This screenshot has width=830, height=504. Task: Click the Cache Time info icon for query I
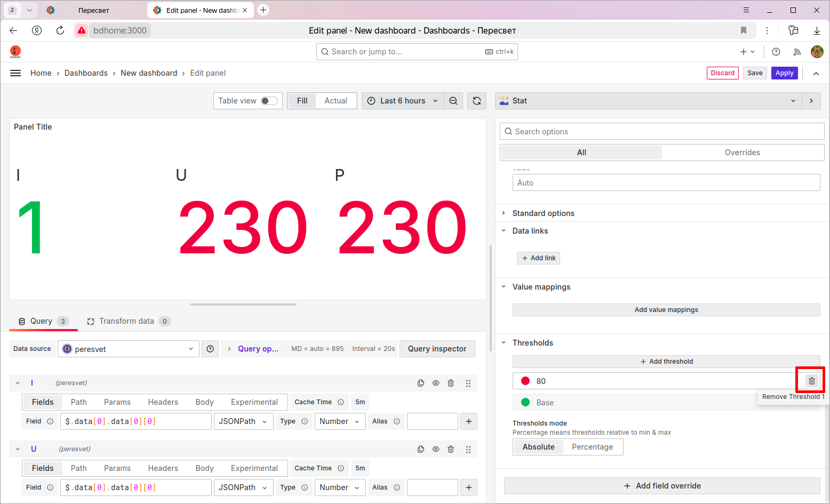click(x=341, y=402)
